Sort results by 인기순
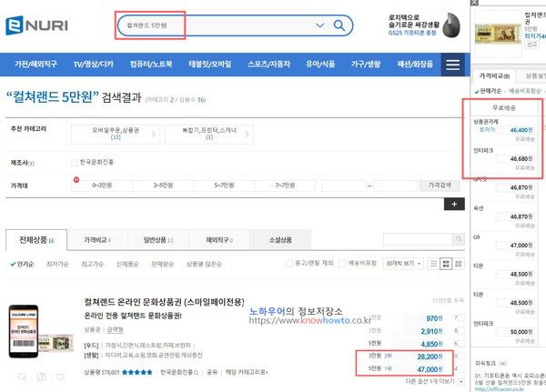The width and height of the screenshot is (546, 392). pyautogui.click(x=22, y=265)
